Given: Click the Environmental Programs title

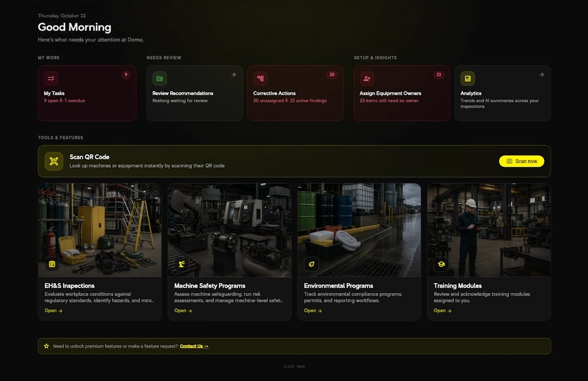Looking at the screenshot, I should [x=338, y=286].
